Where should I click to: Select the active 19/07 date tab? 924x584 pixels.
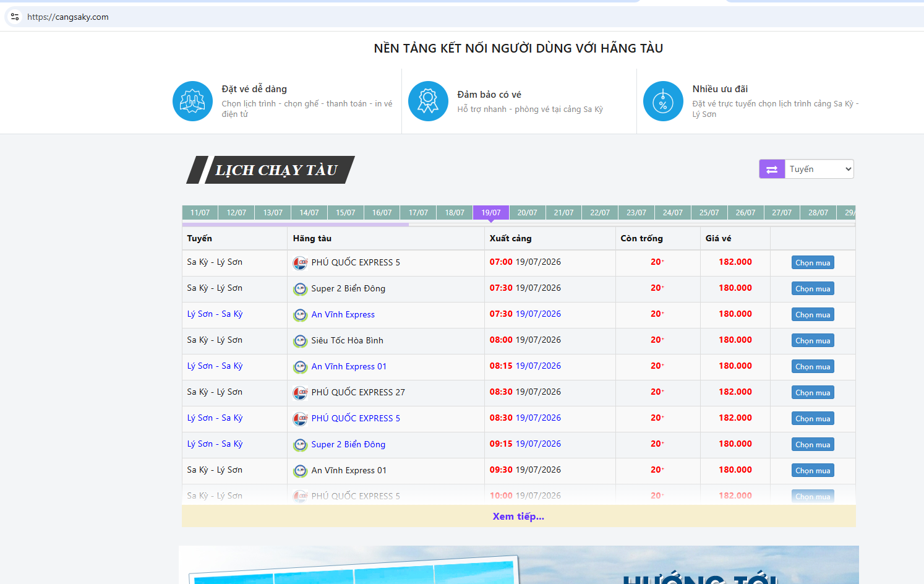(491, 213)
